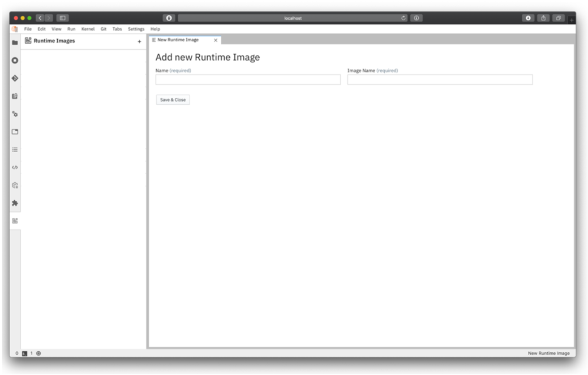Open the file browser sidebar
The height and width of the screenshot is (375, 588).
[x=16, y=40]
